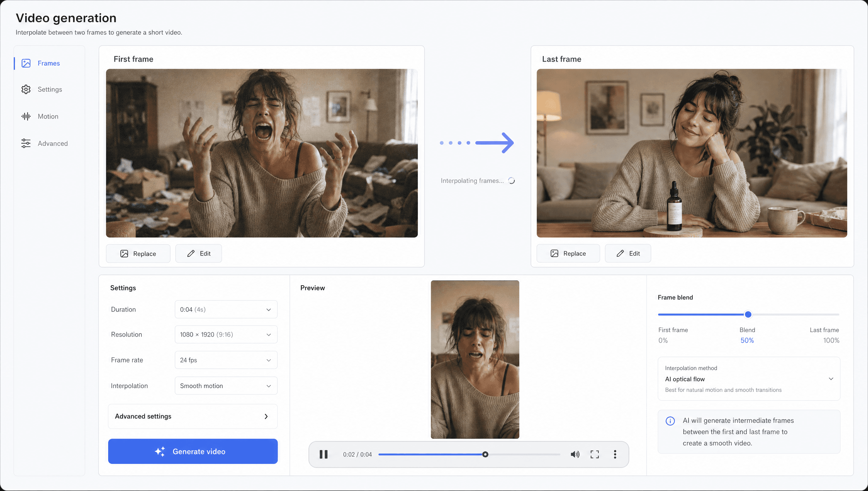Click the Frame blend slider handle

tap(748, 315)
